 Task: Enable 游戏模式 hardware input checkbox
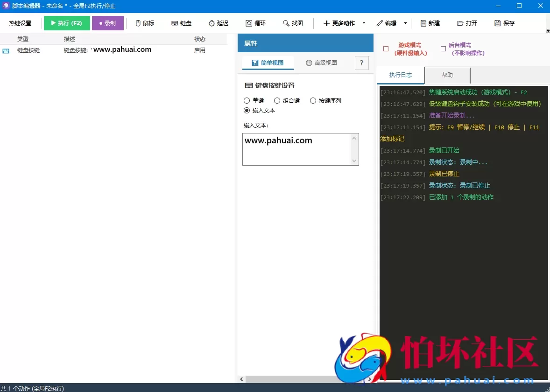[x=385, y=49]
